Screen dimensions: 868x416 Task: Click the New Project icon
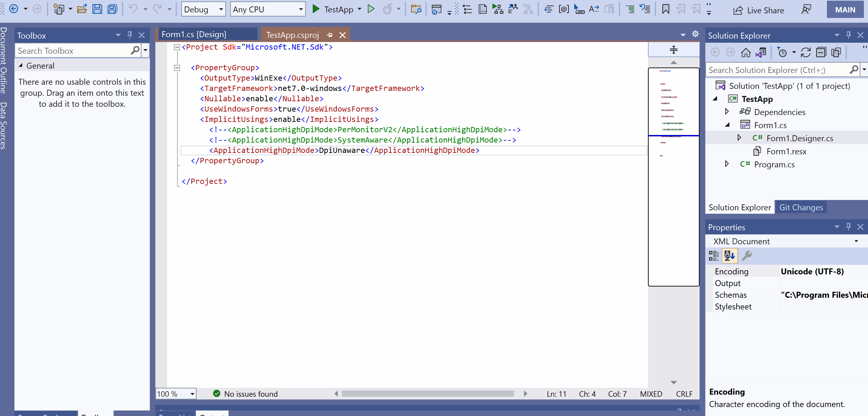59,9
